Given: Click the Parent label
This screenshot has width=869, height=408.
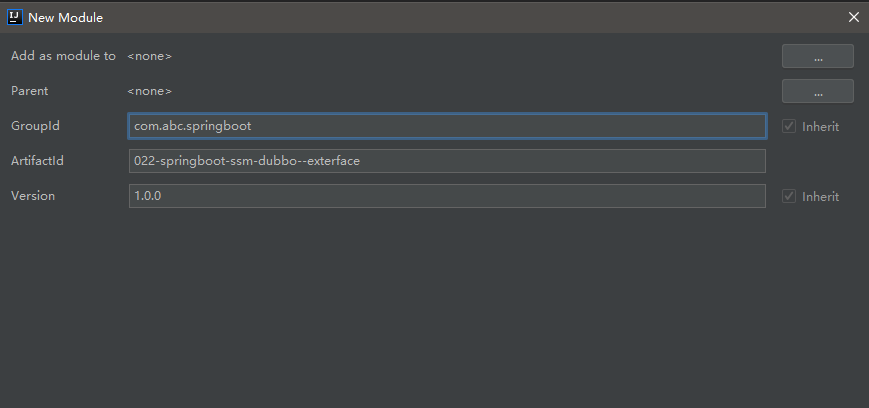Looking at the screenshot, I should pyautogui.click(x=30, y=91).
